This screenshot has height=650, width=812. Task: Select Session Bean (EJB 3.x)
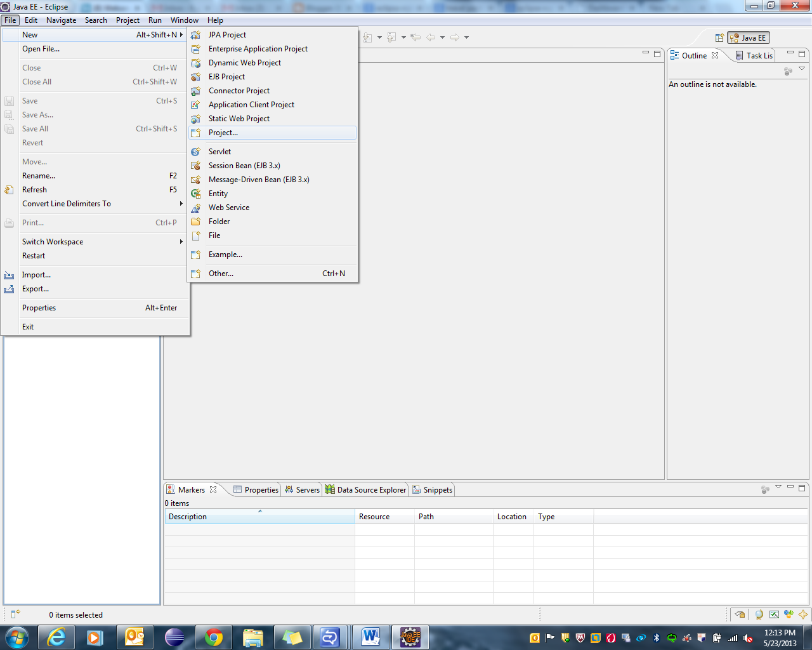[273, 166]
